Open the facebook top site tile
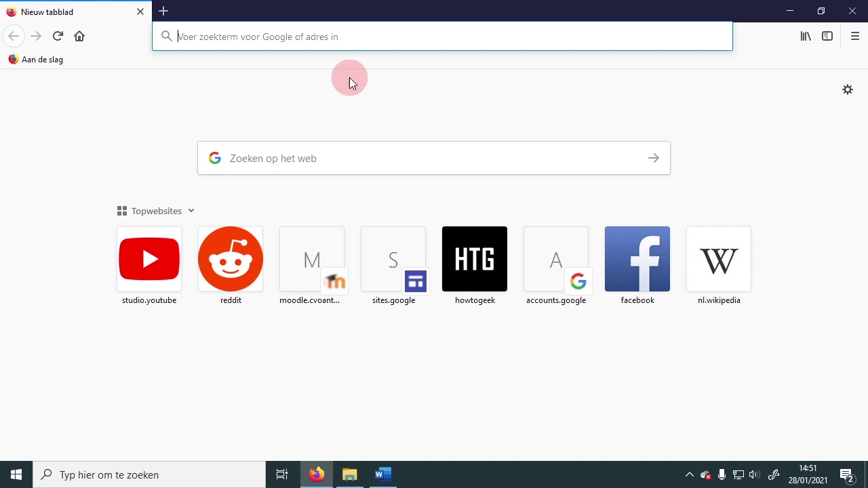Image resolution: width=868 pixels, height=488 pixels. (x=637, y=266)
